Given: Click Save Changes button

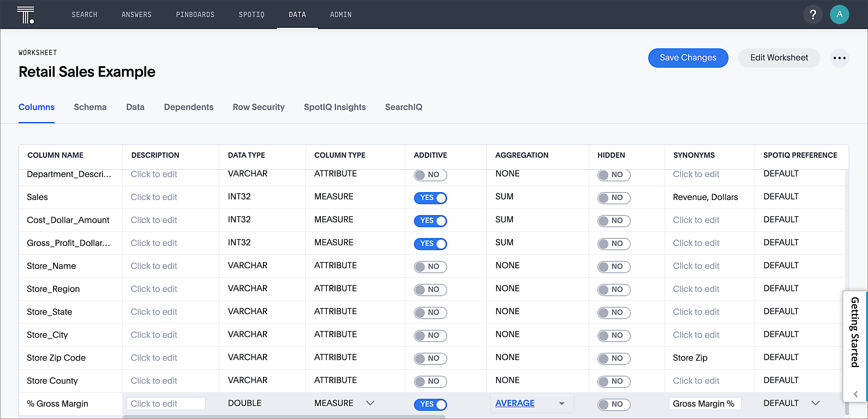Looking at the screenshot, I should pyautogui.click(x=688, y=57).
